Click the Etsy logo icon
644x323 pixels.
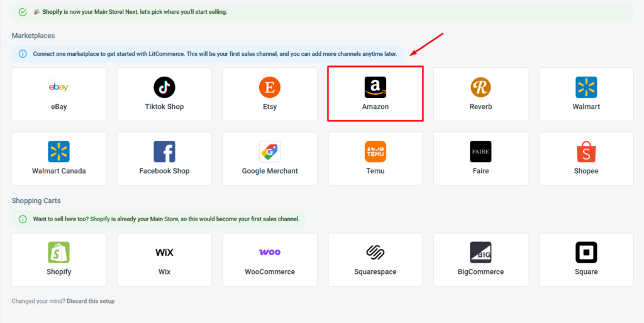click(270, 87)
